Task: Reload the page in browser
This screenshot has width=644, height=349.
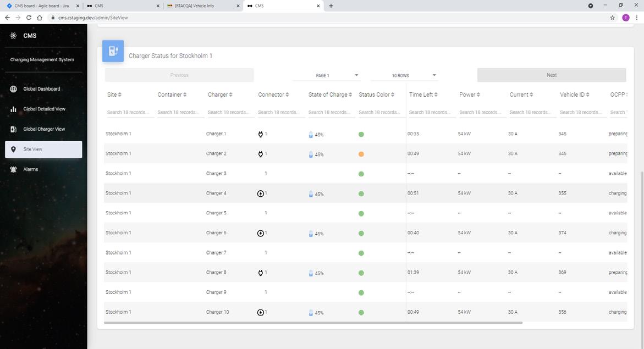Action: (29, 18)
